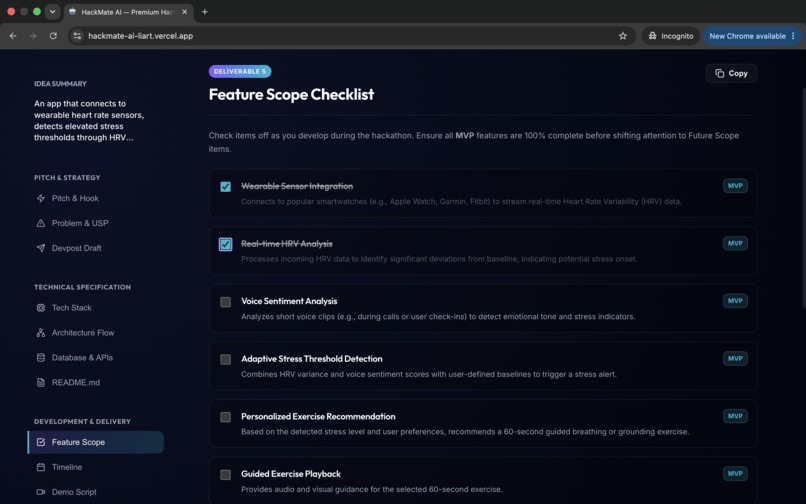
Task: Click the Idea Summary description text
Action: click(89, 120)
